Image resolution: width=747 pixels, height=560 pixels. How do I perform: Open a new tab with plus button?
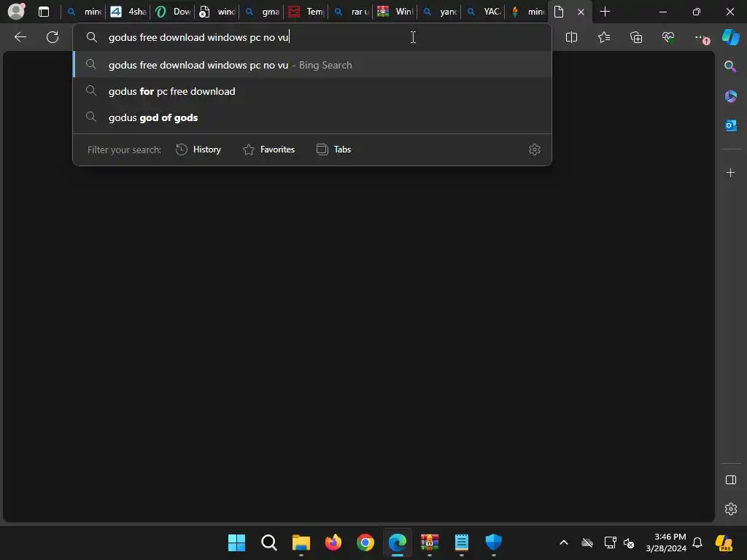point(605,12)
